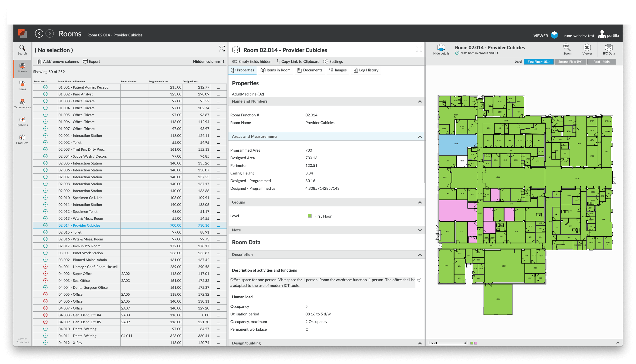
Task: Open the Systems sidebar section
Action: click(x=22, y=121)
